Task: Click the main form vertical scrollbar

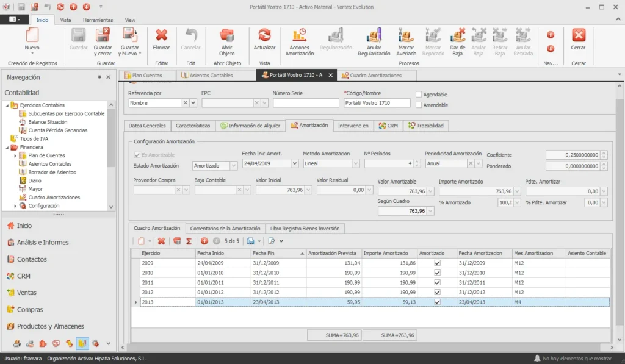Action: [620, 212]
